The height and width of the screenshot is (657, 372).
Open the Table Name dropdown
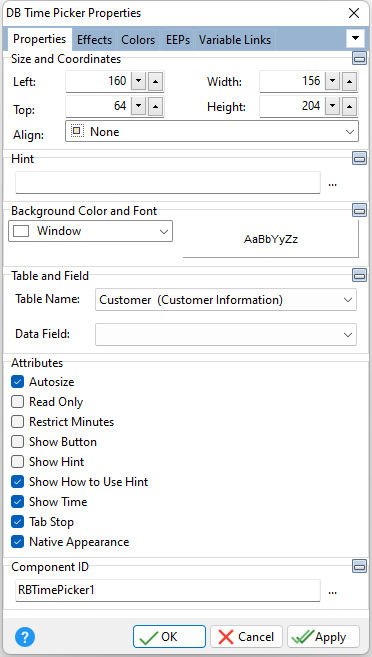(226, 300)
